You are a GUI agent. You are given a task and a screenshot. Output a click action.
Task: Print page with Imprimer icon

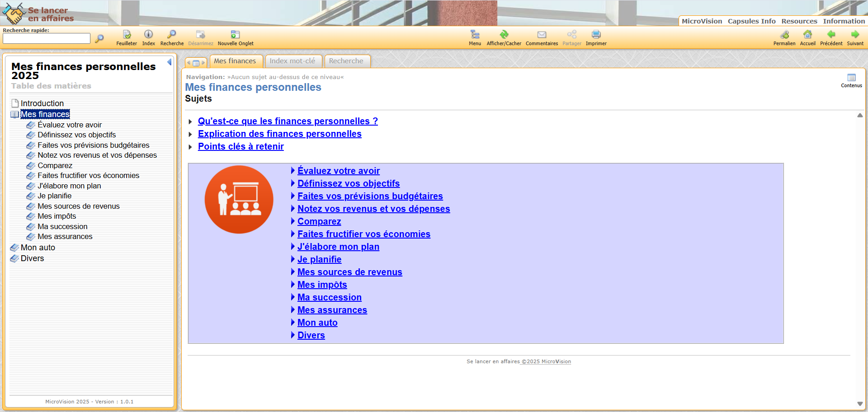(596, 35)
